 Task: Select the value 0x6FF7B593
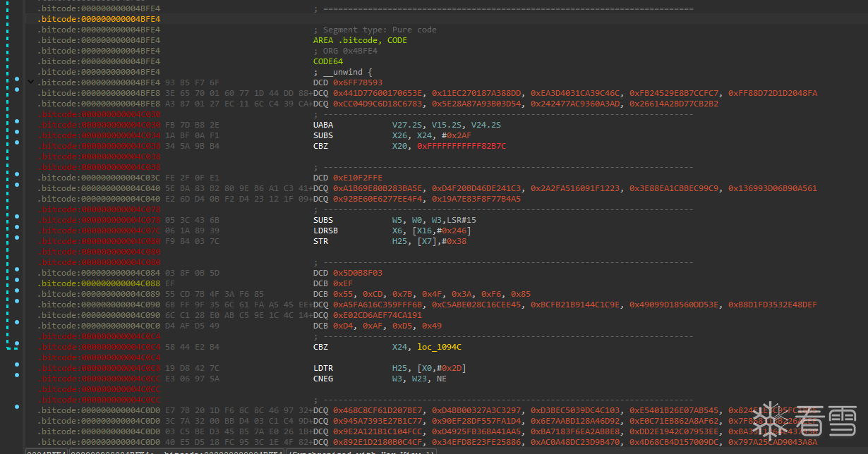coord(358,82)
